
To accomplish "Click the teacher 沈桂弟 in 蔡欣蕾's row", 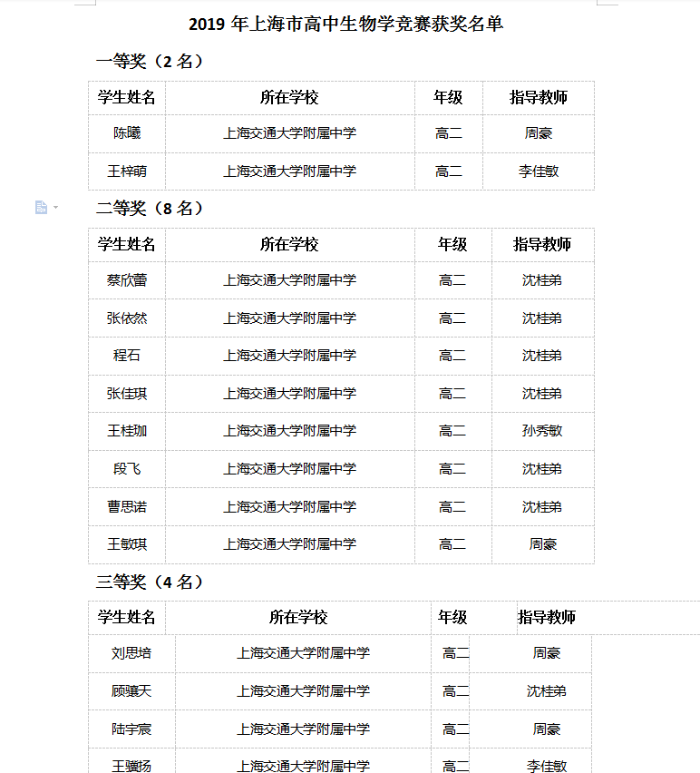I will click(542, 280).
